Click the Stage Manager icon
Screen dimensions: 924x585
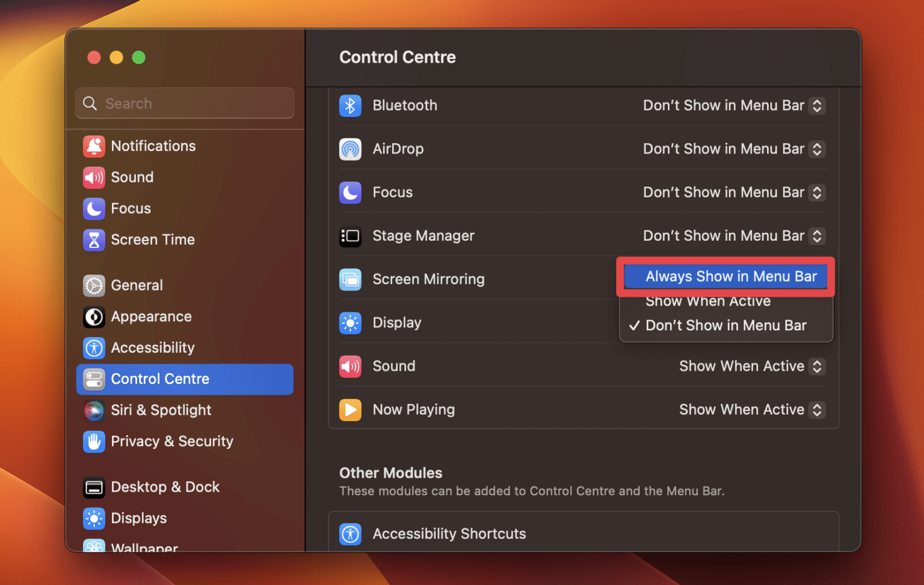351,236
